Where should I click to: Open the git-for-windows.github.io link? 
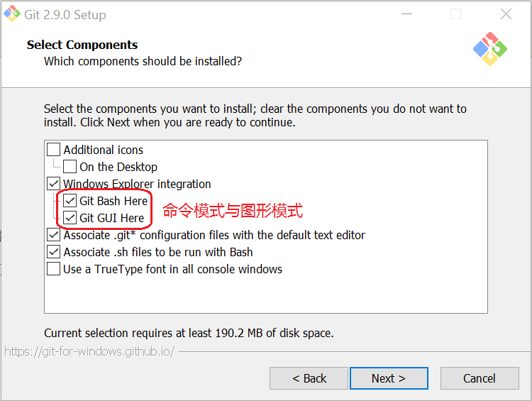pos(89,351)
